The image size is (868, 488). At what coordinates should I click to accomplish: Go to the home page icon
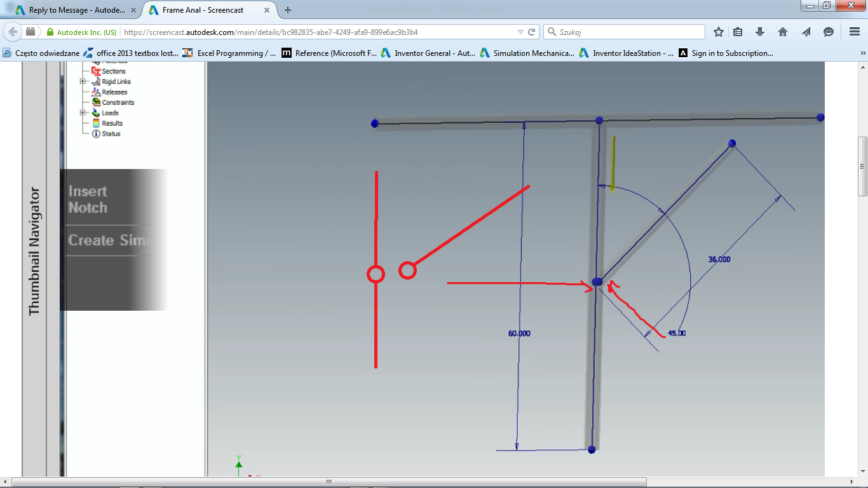[x=783, y=32]
